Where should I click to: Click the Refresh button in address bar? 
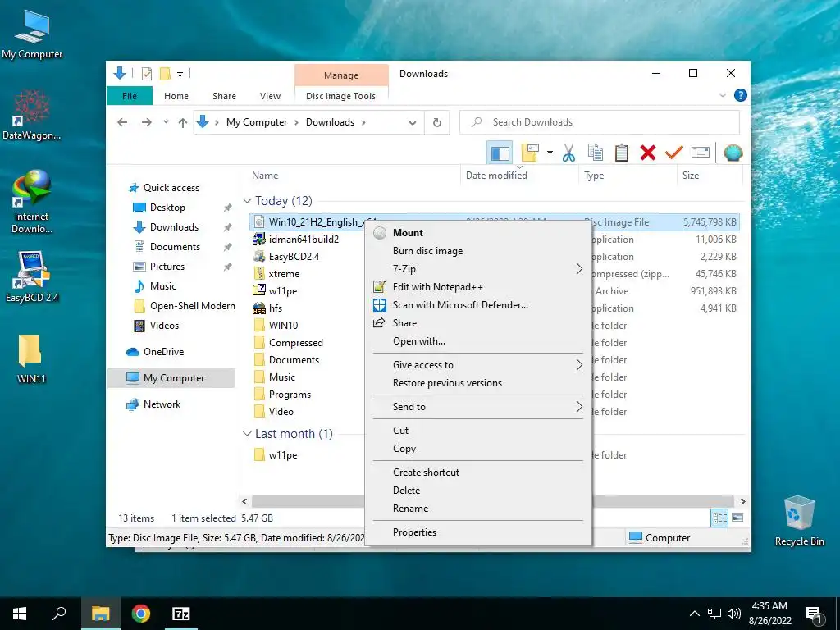tap(437, 122)
